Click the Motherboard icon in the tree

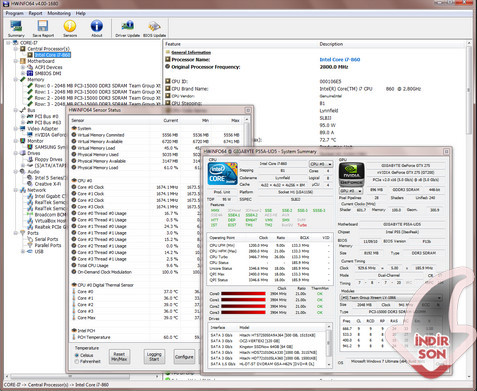(23, 61)
